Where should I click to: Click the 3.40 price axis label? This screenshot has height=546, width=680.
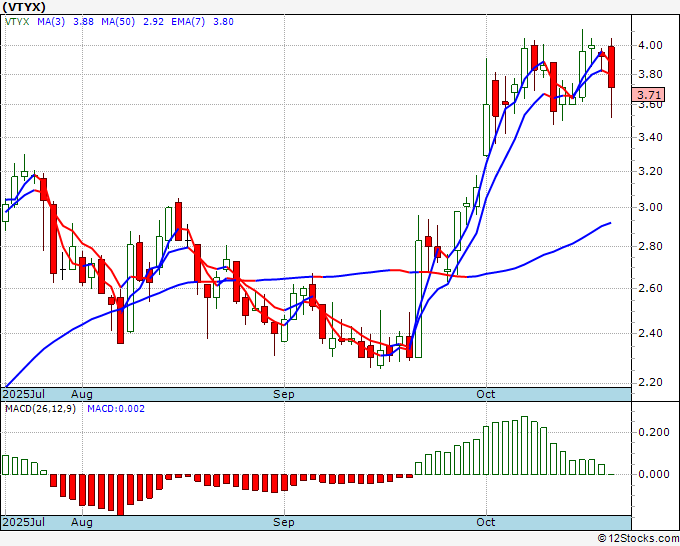(x=650, y=137)
